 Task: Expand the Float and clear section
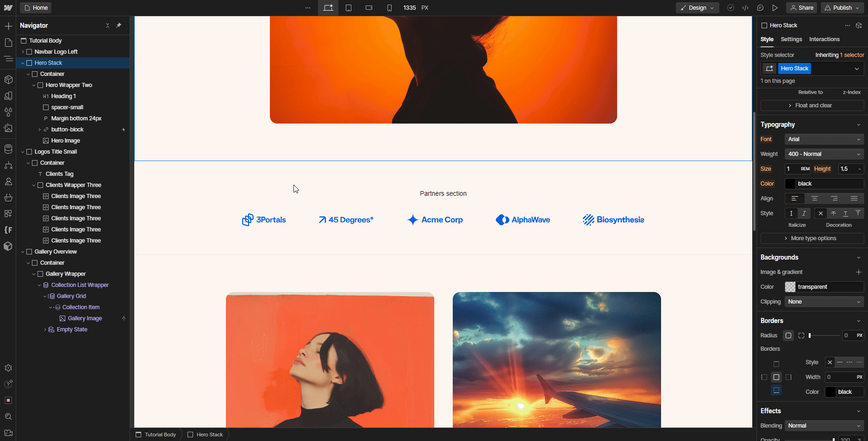[812, 106]
